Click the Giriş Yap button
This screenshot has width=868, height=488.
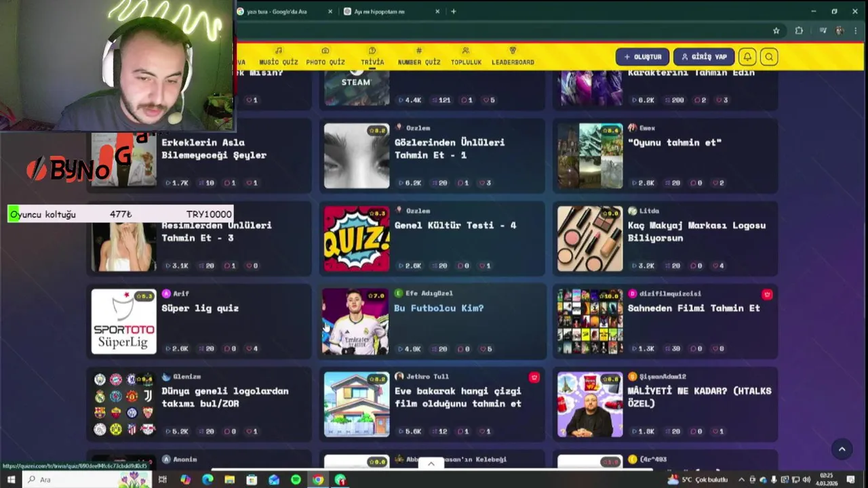(704, 57)
